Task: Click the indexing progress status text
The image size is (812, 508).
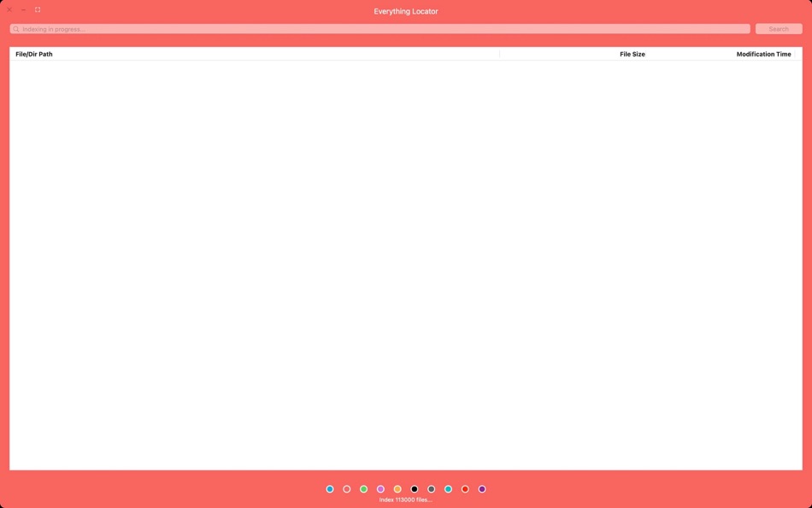Action: (405, 499)
